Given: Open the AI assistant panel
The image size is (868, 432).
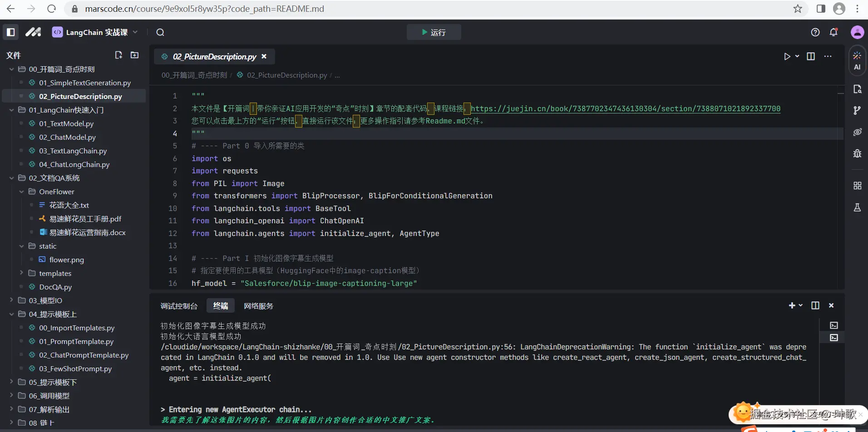Looking at the screenshot, I should 857,61.
